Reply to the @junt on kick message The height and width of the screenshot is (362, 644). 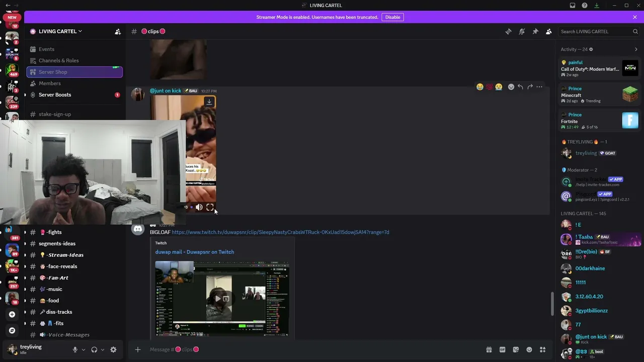tap(520, 87)
